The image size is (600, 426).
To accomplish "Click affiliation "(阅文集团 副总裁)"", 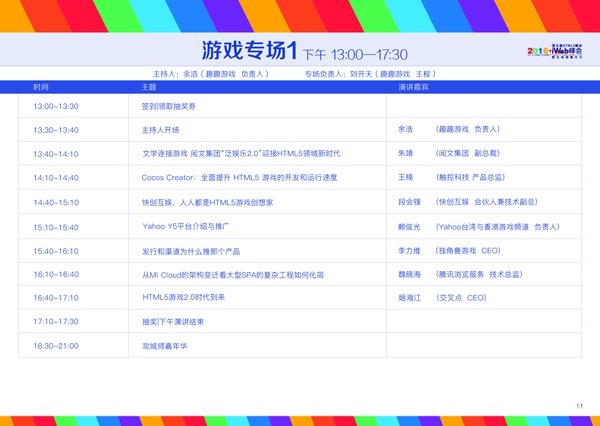I will [x=468, y=153].
